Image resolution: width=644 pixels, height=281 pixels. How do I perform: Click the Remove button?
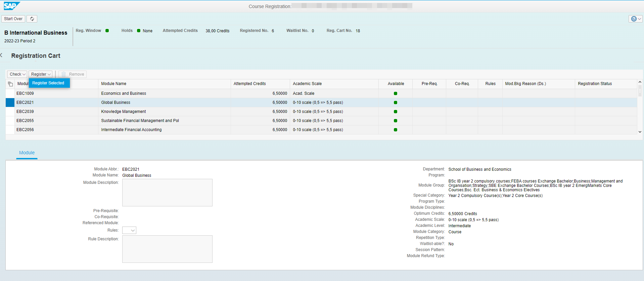73,74
